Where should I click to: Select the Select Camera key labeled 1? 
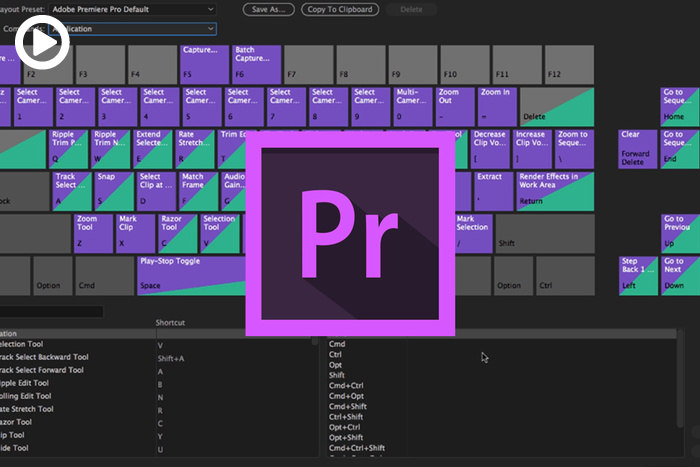(x=33, y=107)
